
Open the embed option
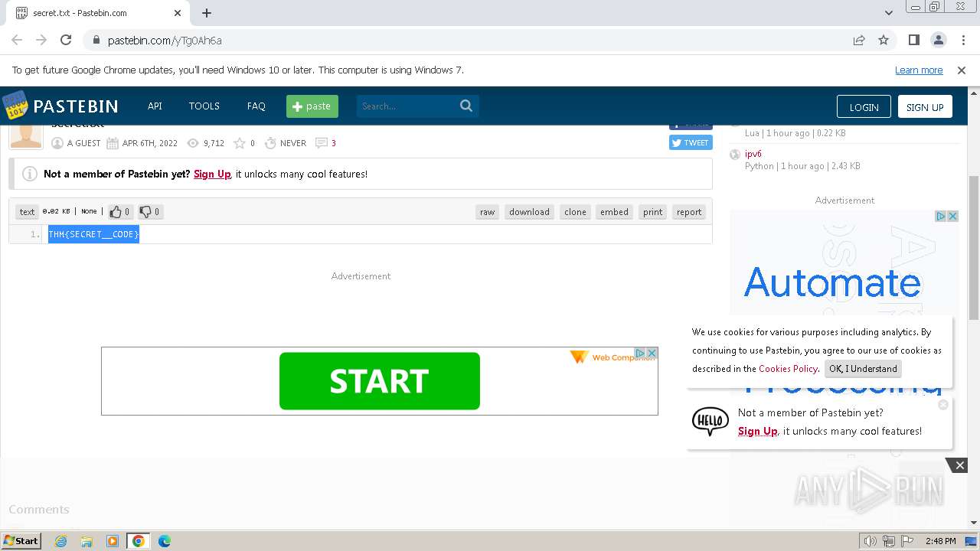[614, 212]
